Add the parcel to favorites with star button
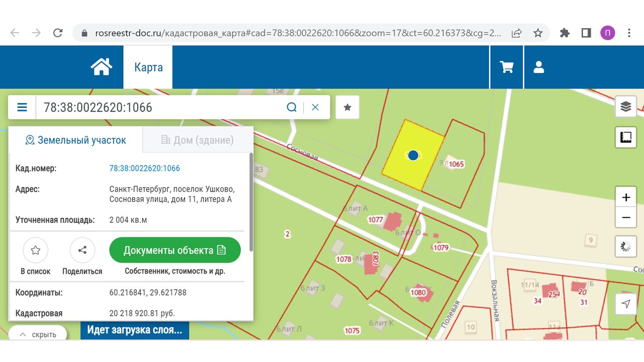Image resolution: width=644 pixels, height=362 pixels. pos(347,107)
